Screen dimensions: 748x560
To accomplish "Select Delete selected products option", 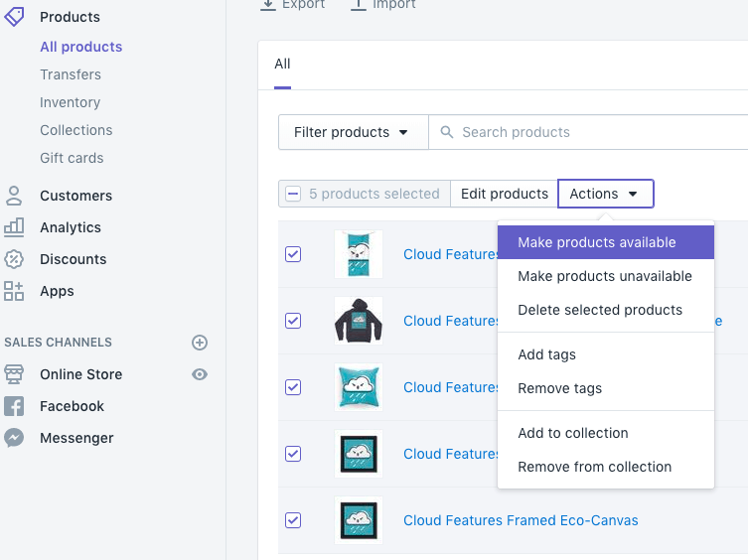I will (x=600, y=310).
